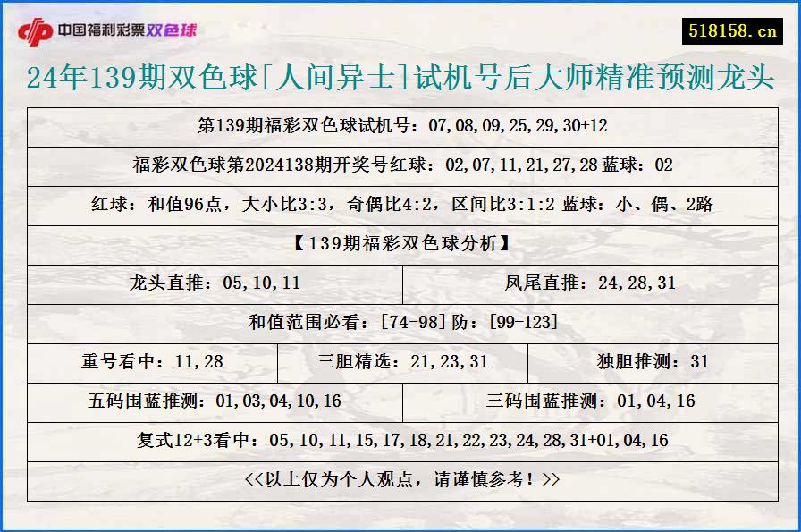The image size is (801, 532).
Task: Click the 三胆精选 numbers 21,23,31
Action: click(402, 362)
